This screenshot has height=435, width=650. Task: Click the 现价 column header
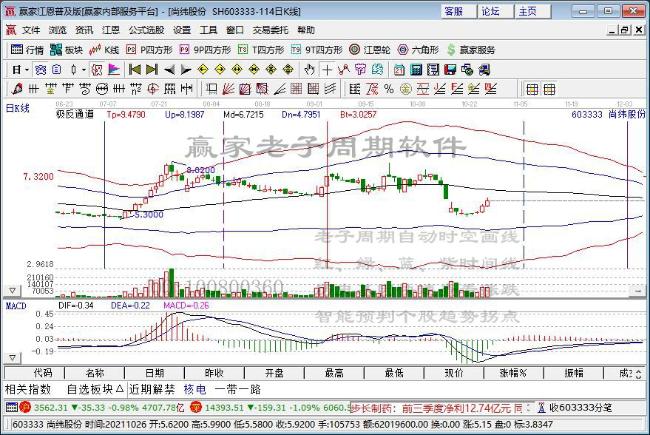click(454, 373)
